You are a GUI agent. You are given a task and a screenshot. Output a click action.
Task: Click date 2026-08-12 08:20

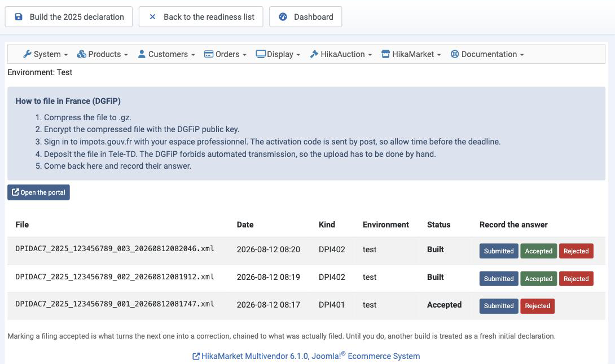coord(268,249)
